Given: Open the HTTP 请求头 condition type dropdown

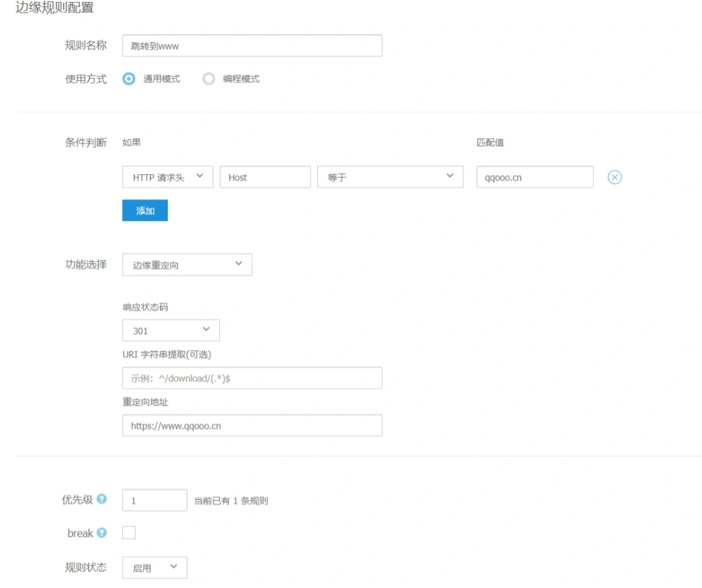Looking at the screenshot, I should pyautogui.click(x=168, y=178).
